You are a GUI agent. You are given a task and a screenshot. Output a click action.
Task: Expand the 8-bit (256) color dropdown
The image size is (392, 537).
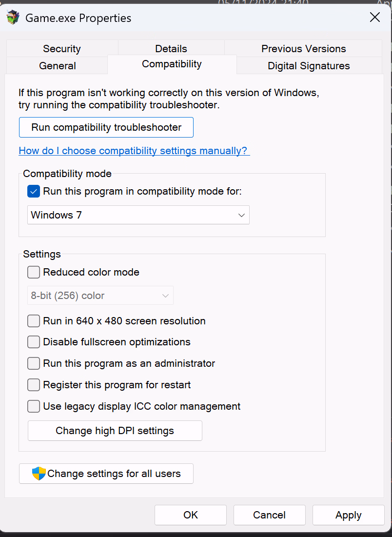pos(100,295)
